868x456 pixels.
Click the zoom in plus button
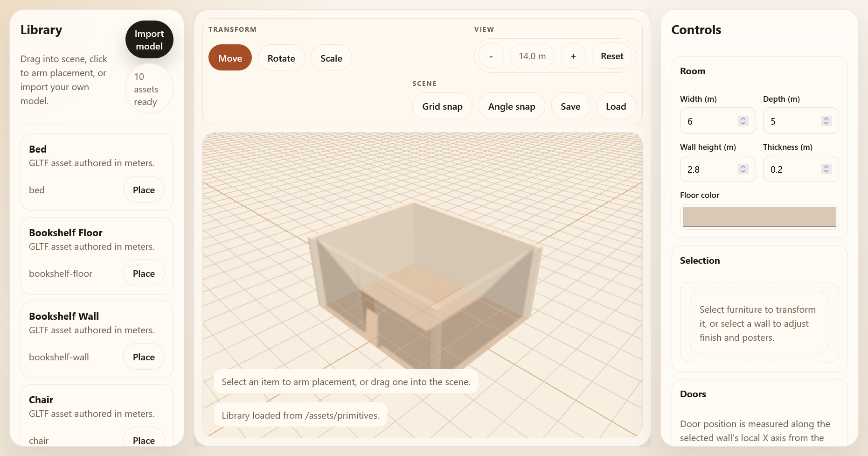pyautogui.click(x=573, y=56)
